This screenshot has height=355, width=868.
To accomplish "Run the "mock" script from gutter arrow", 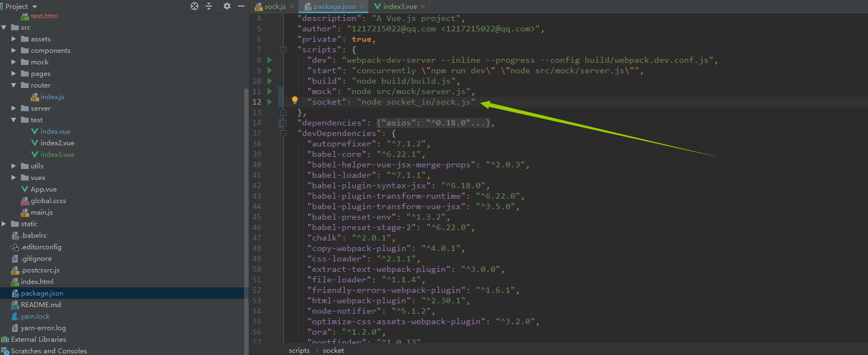I will tap(269, 91).
